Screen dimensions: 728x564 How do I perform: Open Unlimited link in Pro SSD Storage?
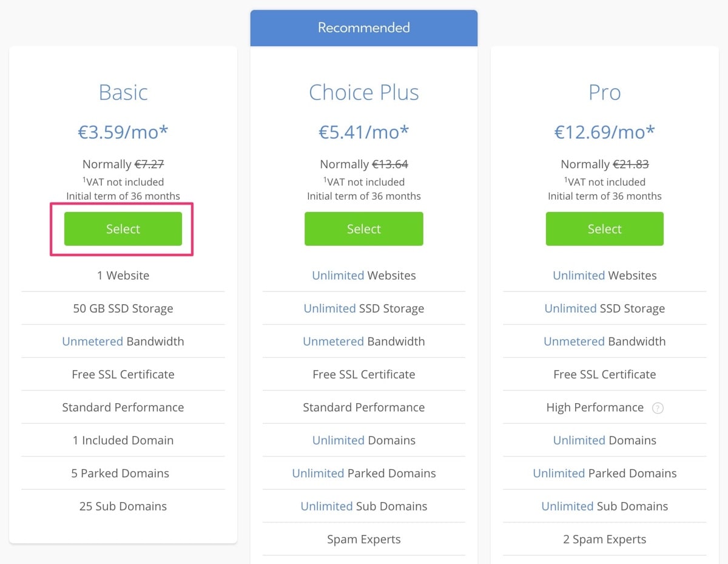pos(570,308)
